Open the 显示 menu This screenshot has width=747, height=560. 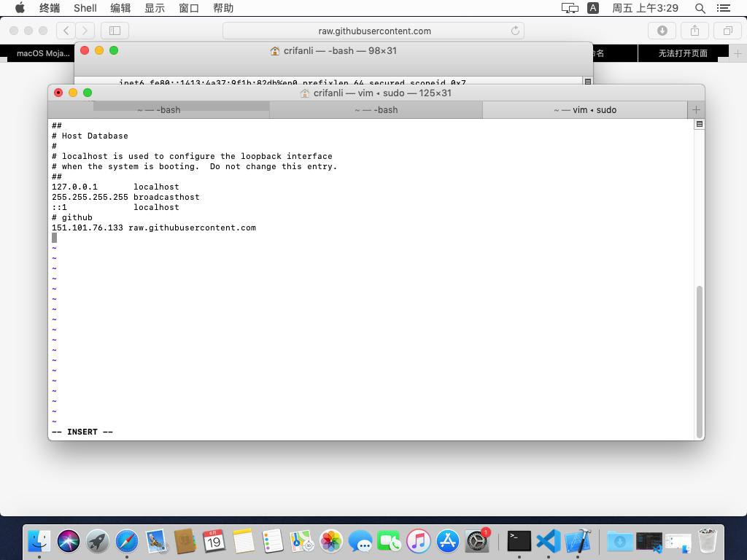155,8
